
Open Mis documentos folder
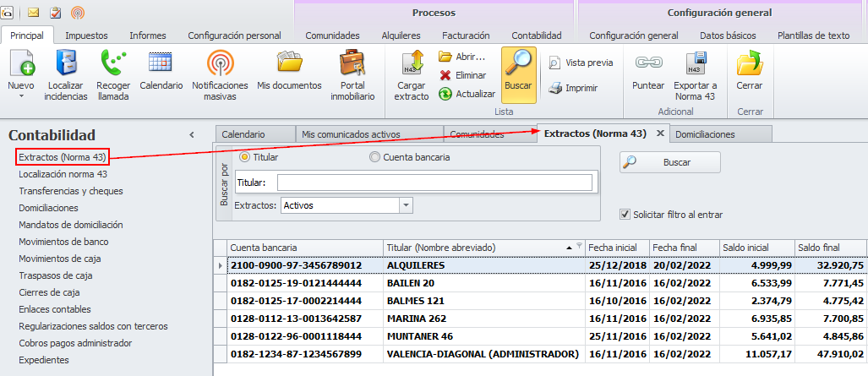click(x=289, y=62)
